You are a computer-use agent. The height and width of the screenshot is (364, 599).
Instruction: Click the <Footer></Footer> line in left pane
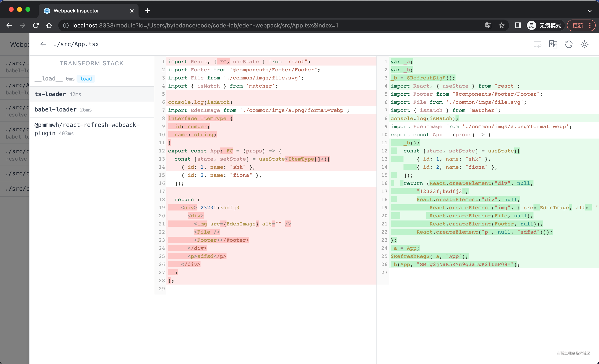point(222,240)
